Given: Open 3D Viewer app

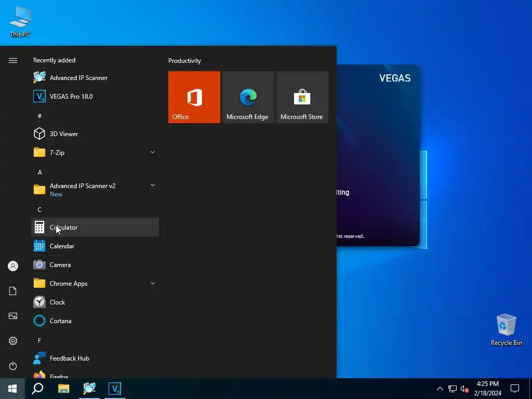Looking at the screenshot, I should tap(95, 134).
